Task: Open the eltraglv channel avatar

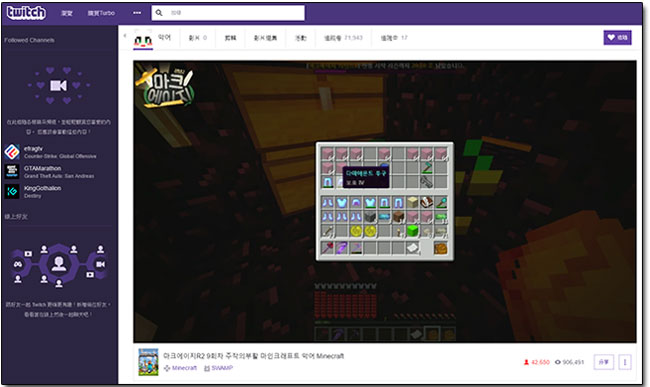Action: click(x=12, y=152)
